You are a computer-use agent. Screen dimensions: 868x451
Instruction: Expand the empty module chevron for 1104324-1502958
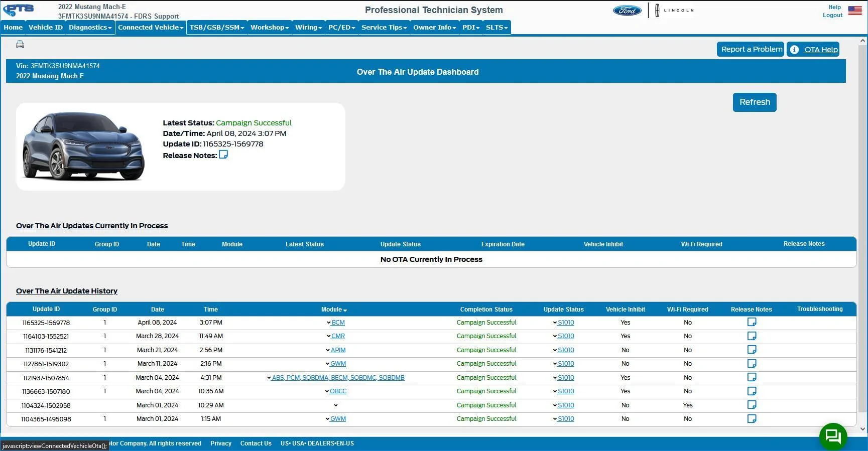(x=336, y=405)
